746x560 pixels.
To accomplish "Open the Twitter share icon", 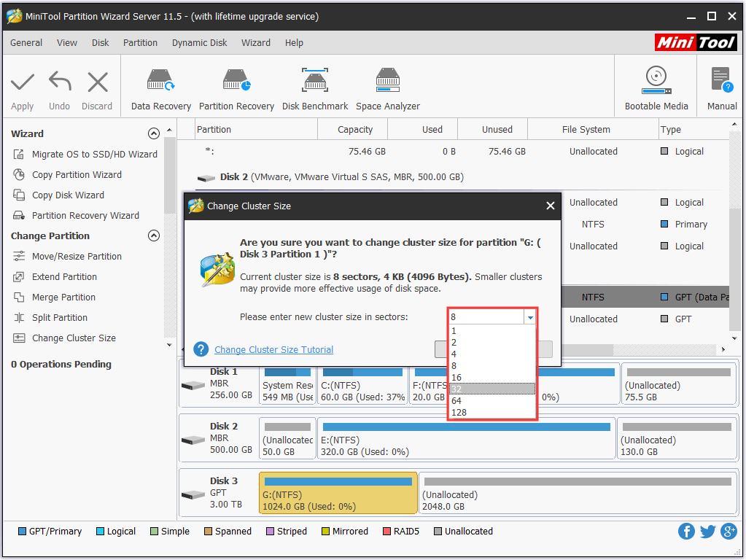I will tap(707, 531).
